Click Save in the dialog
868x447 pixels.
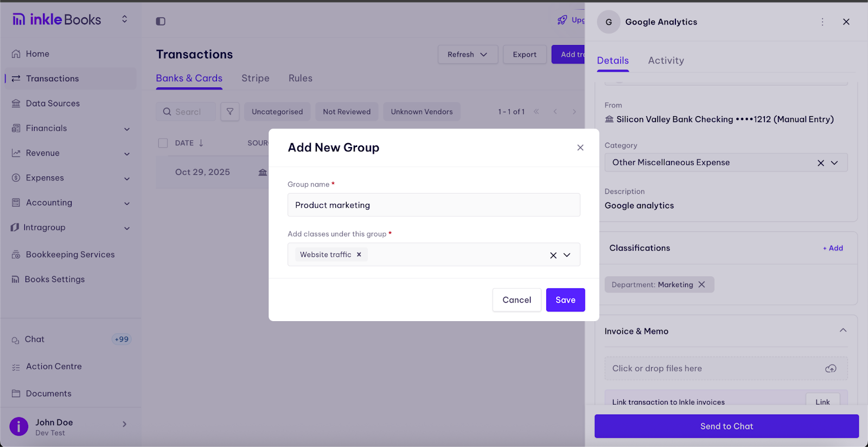coord(565,300)
